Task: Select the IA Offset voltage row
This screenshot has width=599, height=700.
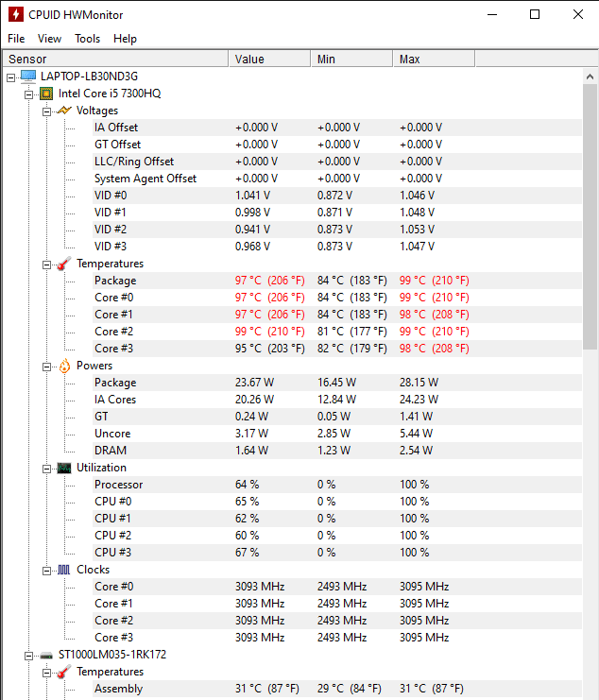Action: click(337, 128)
